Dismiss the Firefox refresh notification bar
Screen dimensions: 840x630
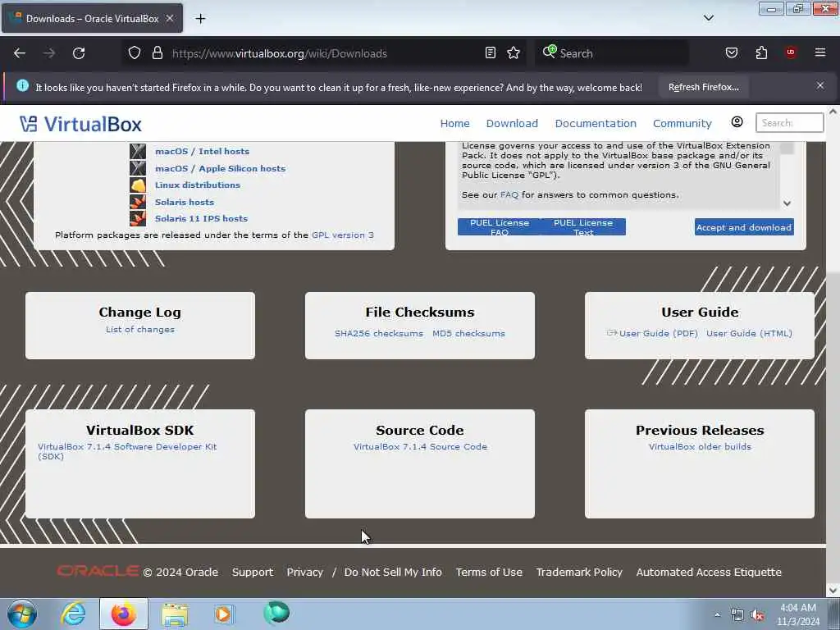(x=820, y=85)
